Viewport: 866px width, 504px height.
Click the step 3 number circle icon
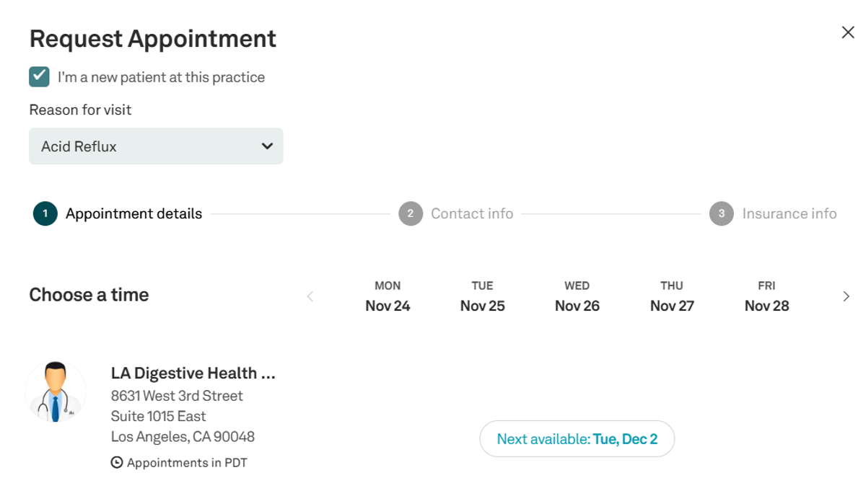[721, 214]
